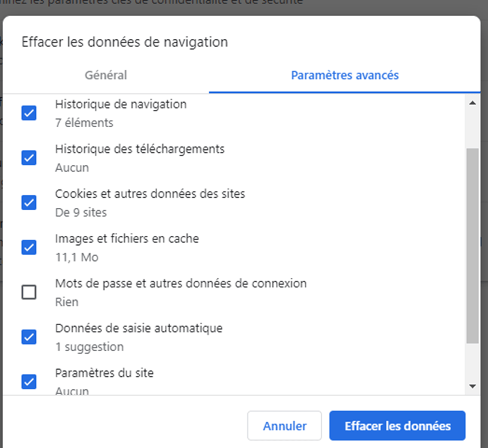Screen dimensions: 488x448
Task: Uncheck the Données de saisie automatique checkbox
Action: coord(29,337)
